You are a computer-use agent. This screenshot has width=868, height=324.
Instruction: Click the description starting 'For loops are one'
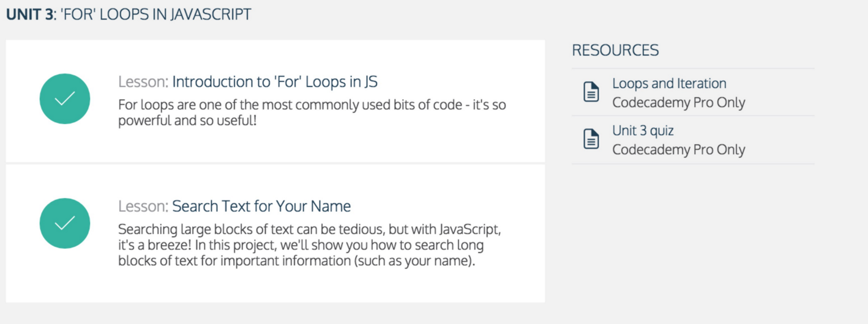[x=312, y=105]
